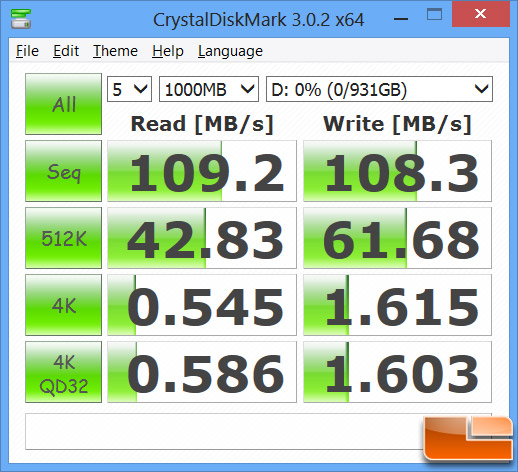The width and height of the screenshot is (518, 472).
Task: Click the 512K read result 42.83
Action: tap(202, 238)
